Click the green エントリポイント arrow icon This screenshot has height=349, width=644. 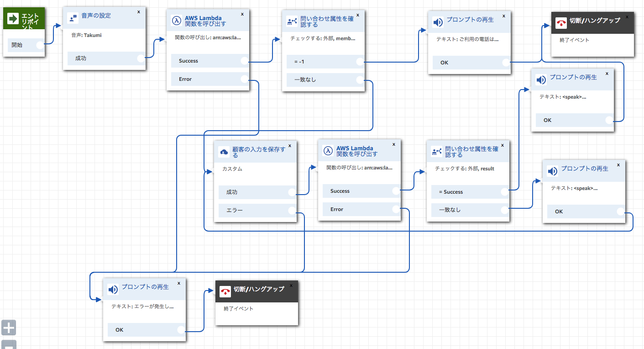click(x=13, y=19)
